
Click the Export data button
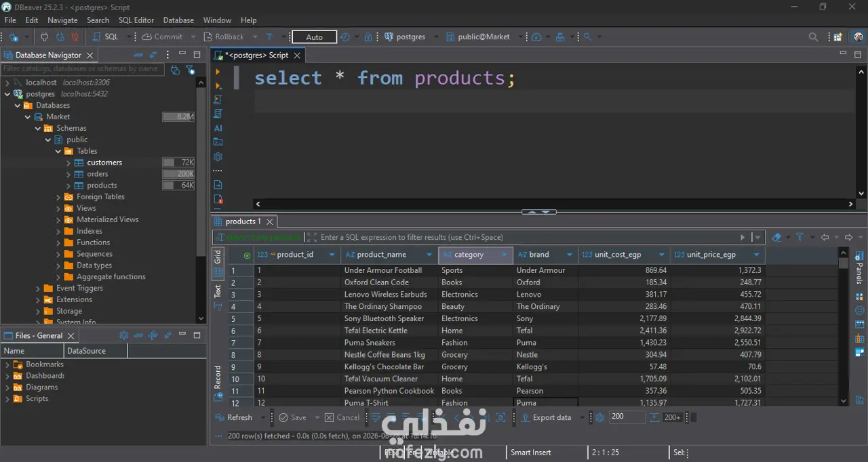[x=547, y=418]
